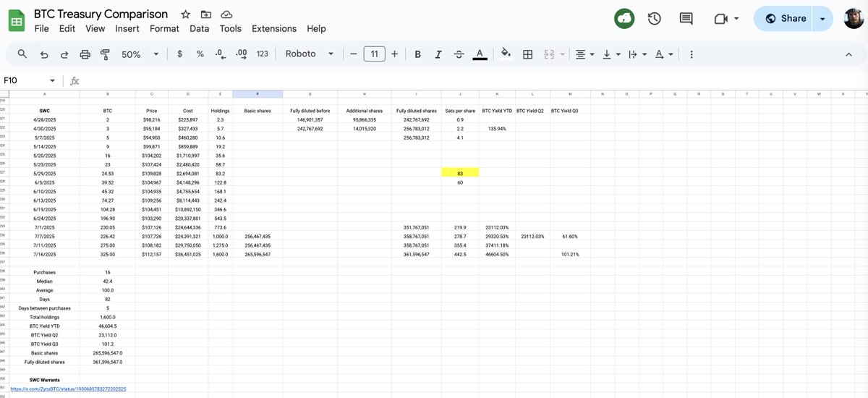Open the Edit menu
The width and height of the screenshot is (868, 398).
67,28
